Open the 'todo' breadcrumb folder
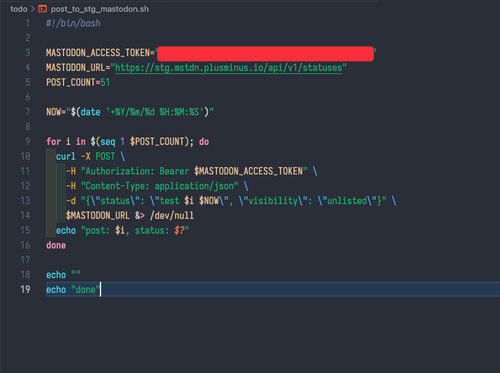 19,9
